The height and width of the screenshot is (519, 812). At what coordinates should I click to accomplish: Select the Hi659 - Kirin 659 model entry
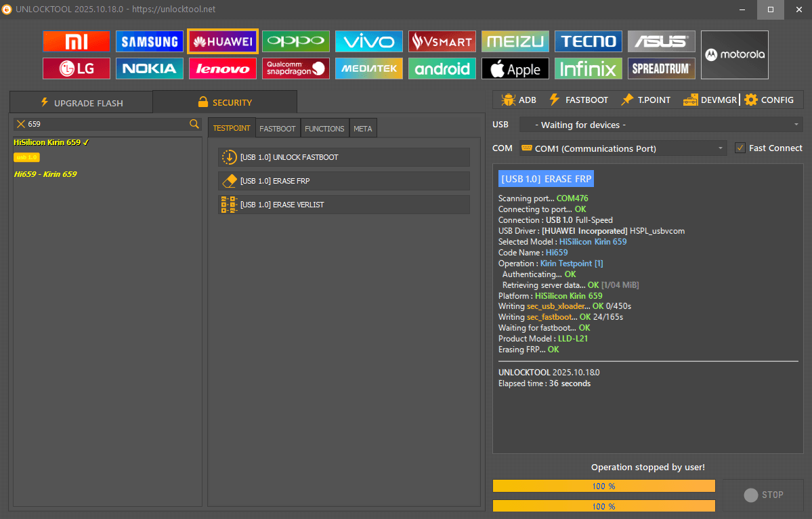[45, 174]
